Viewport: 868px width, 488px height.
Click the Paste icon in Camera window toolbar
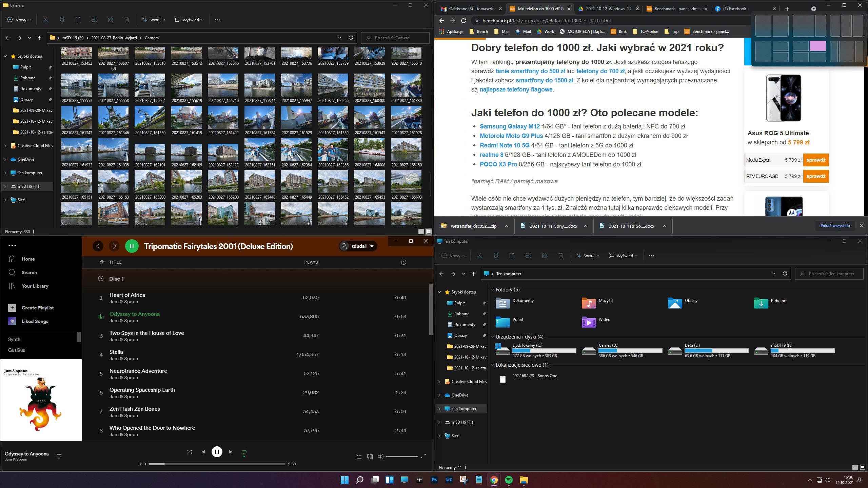pyautogui.click(x=78, y=20)
